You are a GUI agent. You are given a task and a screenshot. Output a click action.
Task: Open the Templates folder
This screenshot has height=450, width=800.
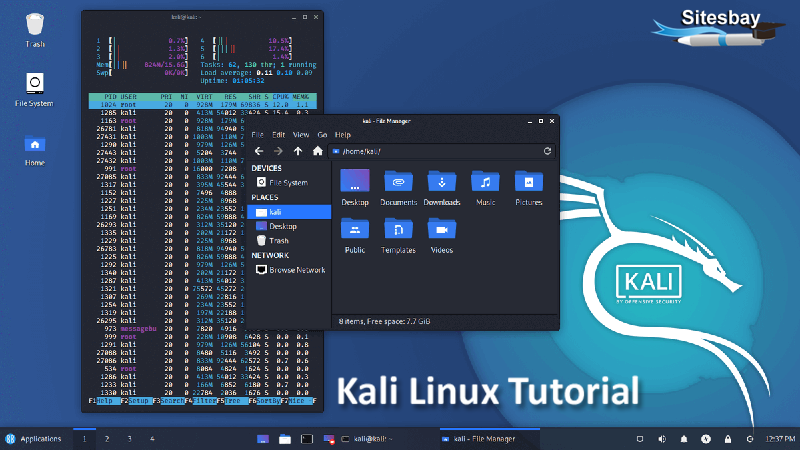point(398,235)
